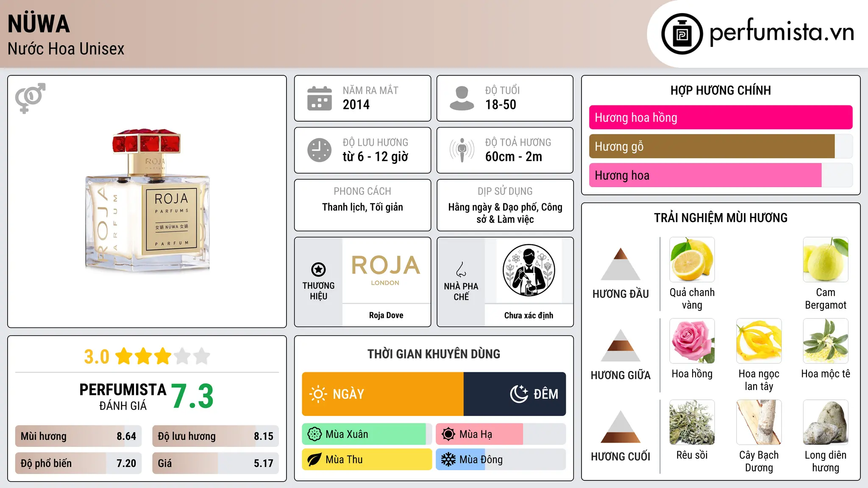Click the first gold rating star

click(124, 356)
